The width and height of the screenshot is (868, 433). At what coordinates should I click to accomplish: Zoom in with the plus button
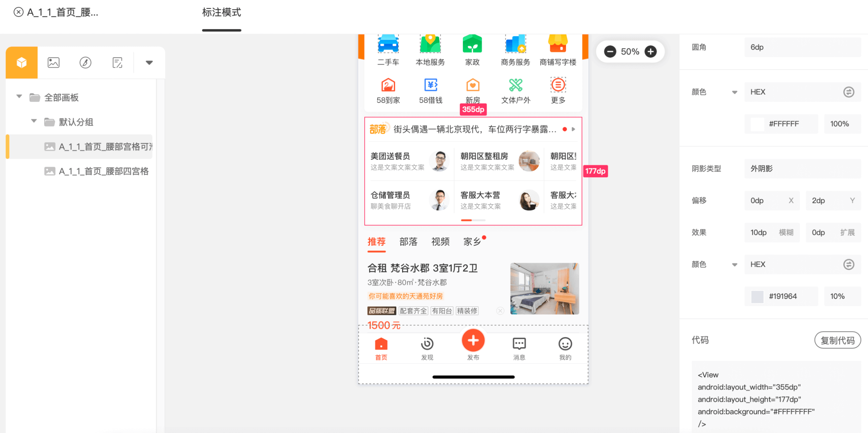[650, 52]
